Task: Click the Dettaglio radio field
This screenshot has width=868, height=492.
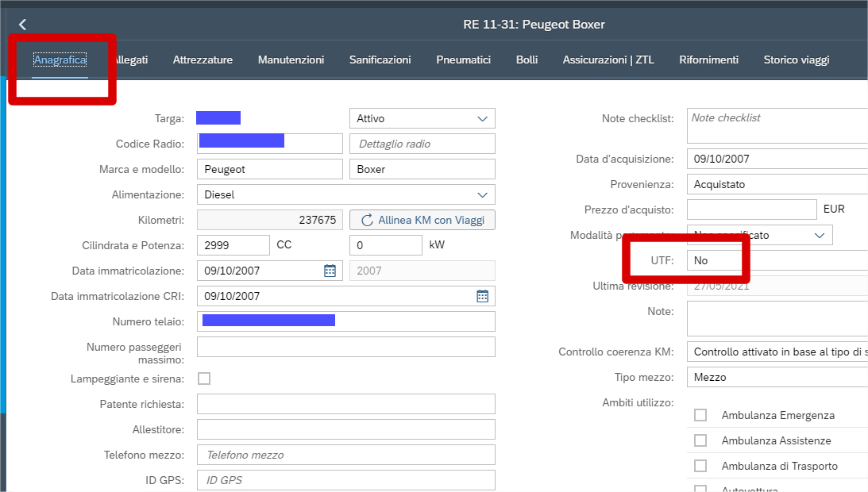Action: click(422, 144)
